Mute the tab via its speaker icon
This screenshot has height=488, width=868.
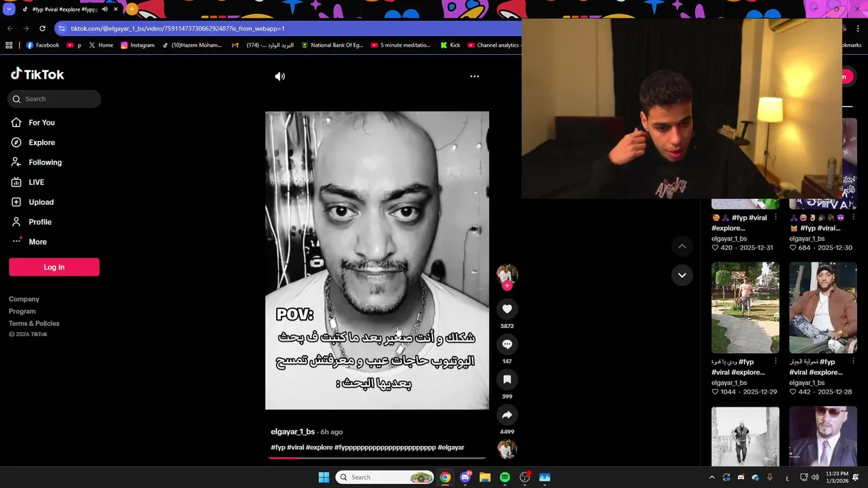pos(104,9)
